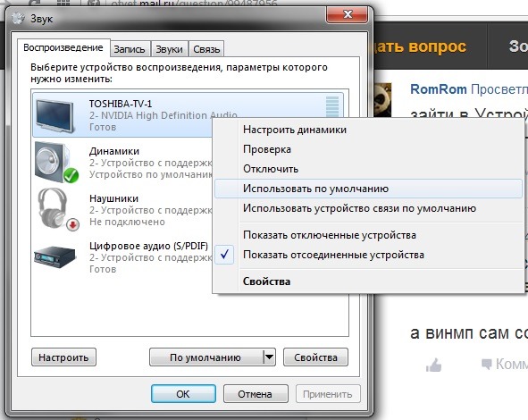Image resolution: width=528 pixels, height=420 pixels.
Task: Click the TOSHIBA-TV-1 volume level meter
Action: point(332,106)
